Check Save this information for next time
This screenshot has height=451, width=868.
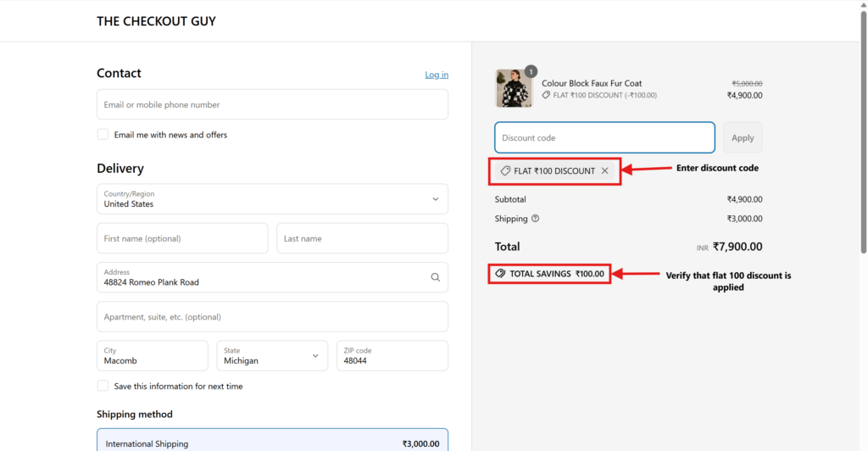103,386
